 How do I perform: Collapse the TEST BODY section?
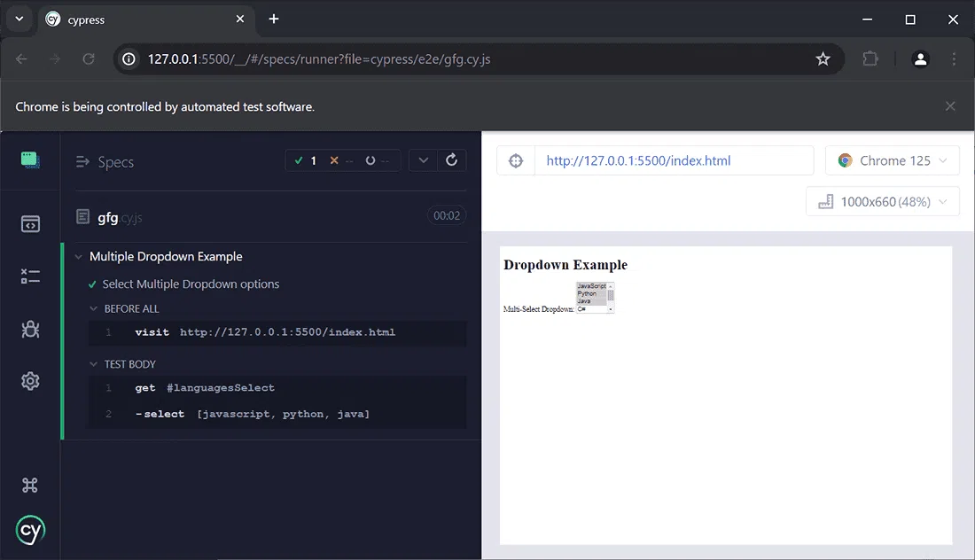click(x=94, y=364)
